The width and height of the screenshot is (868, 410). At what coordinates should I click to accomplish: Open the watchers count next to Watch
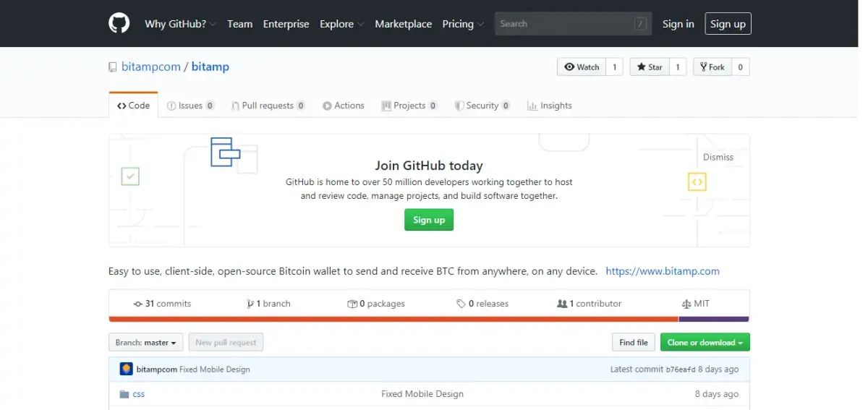pos(614,67)
